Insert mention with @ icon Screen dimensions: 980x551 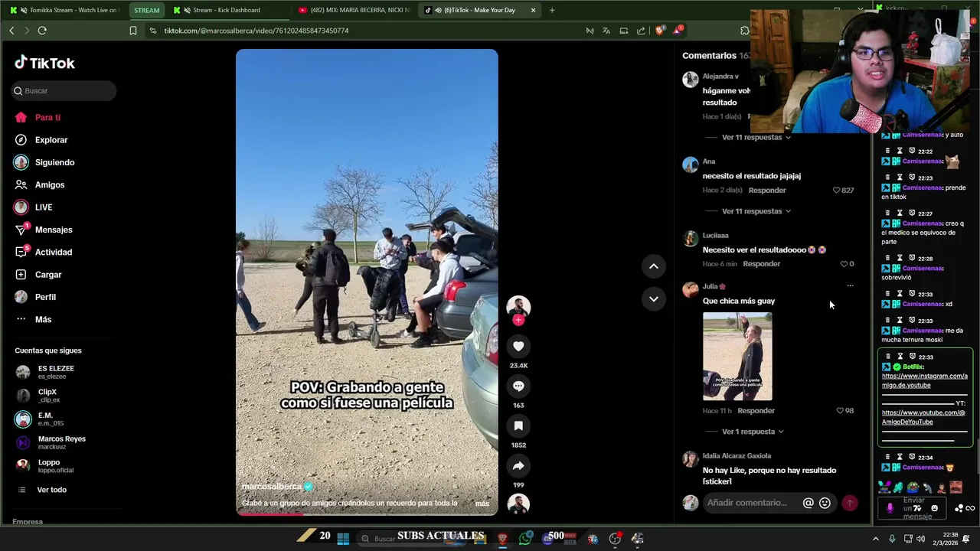pyautogui.click(x=808, y=503)
